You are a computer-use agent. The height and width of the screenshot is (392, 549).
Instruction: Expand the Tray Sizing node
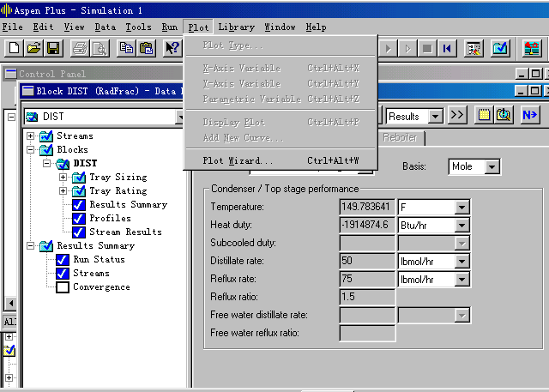[63, 178]
